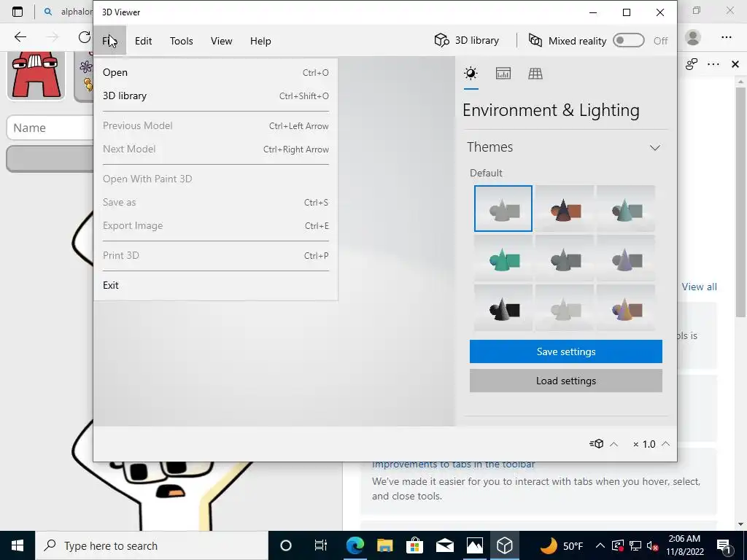Click the × 1.0 speed value

pos(644,444)
